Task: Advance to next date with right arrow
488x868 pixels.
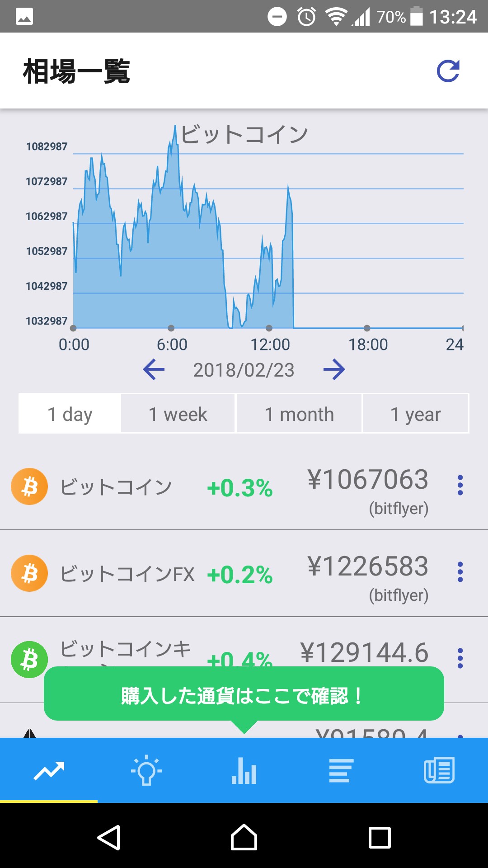Action: 334,370
